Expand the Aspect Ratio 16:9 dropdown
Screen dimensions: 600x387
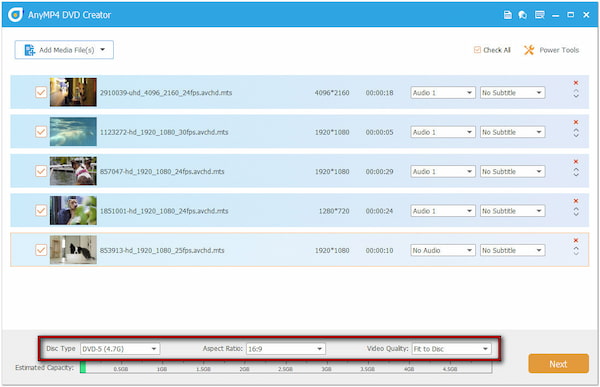286,349
